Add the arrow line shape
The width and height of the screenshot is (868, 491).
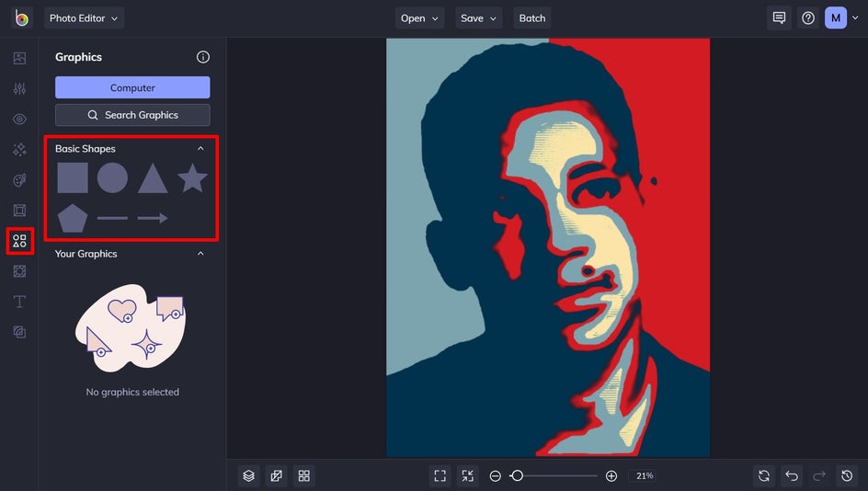153,218
